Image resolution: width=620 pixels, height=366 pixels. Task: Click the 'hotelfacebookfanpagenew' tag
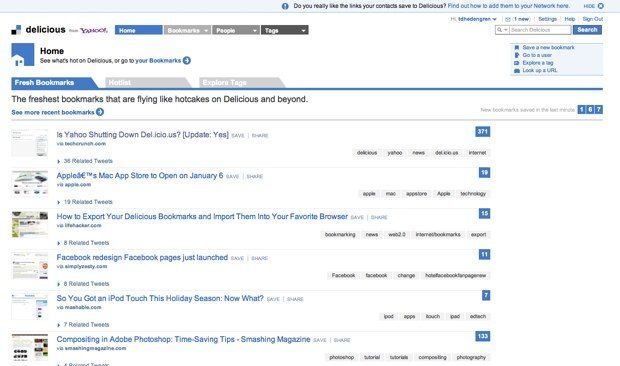(x=456, y=275)
